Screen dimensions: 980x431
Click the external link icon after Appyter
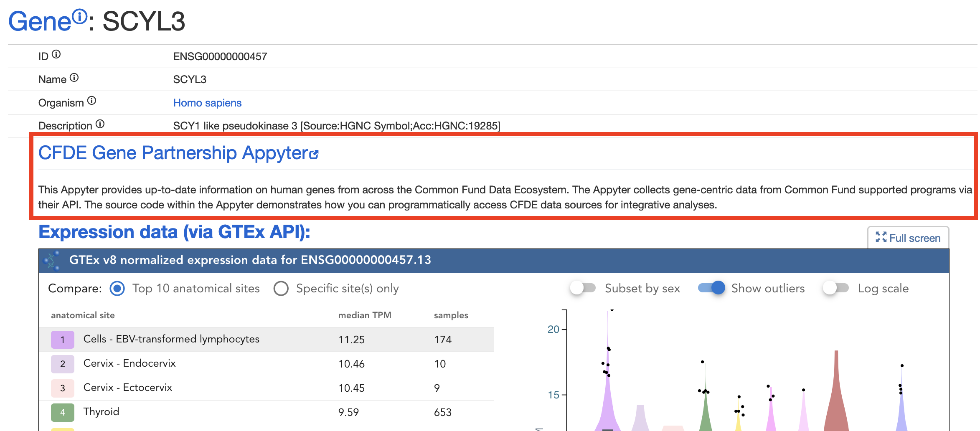point(314,155)
